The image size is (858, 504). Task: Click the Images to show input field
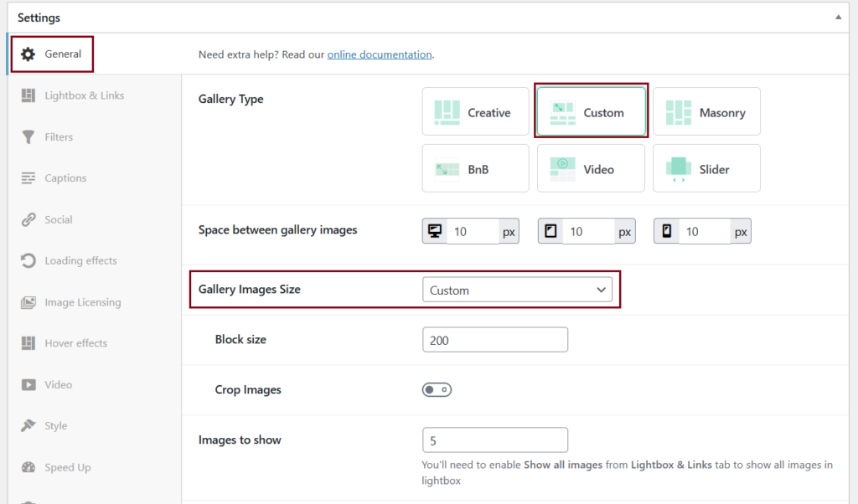[x=494, y=440]
